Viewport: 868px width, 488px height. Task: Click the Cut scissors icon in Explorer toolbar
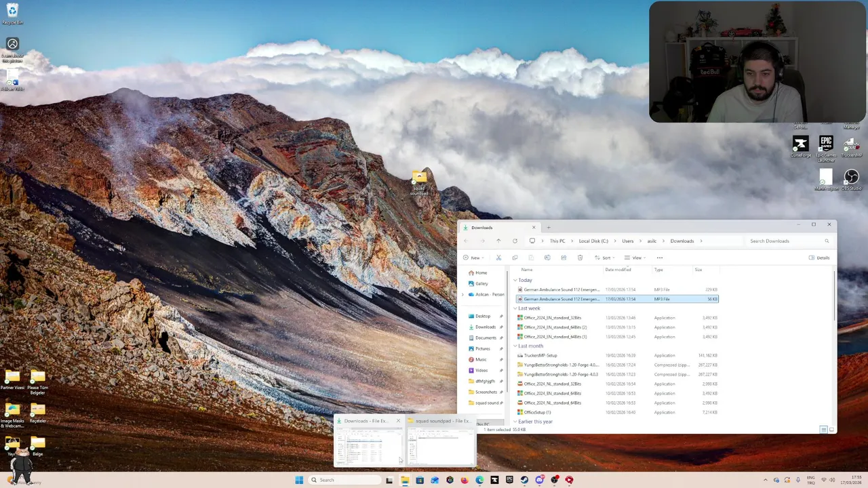tap(498, 258)
